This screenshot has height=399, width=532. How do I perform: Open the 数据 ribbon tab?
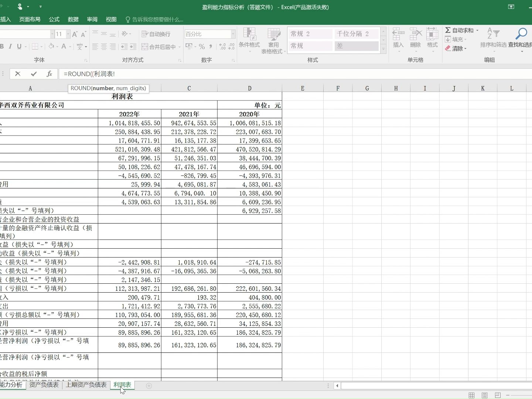tap(73, 19)
